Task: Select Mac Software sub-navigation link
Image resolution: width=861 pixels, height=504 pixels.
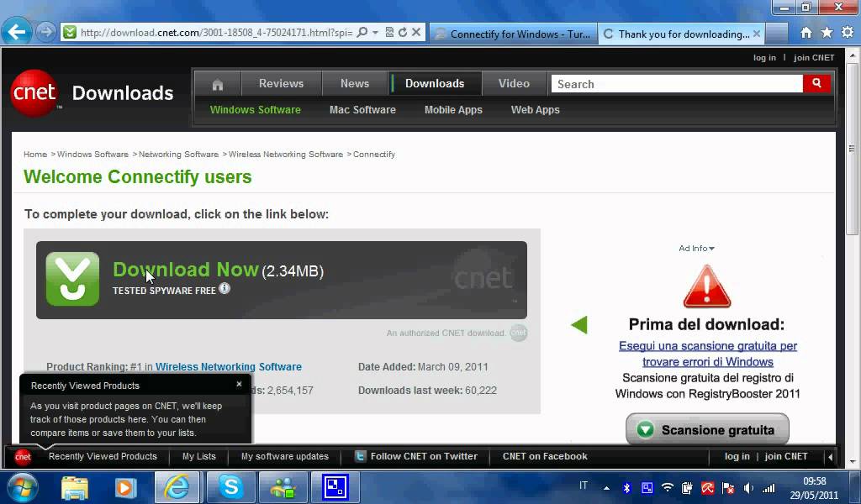Action: point(362,110)
